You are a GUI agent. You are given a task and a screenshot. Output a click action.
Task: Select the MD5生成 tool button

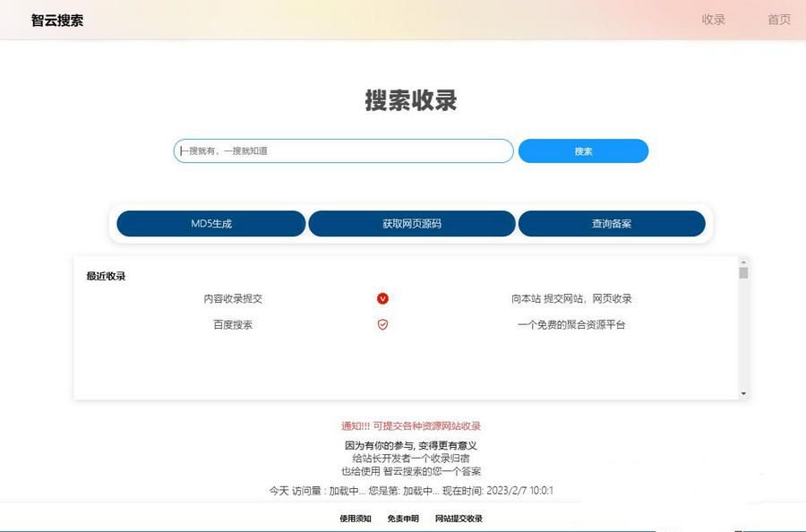click(212, 224)
